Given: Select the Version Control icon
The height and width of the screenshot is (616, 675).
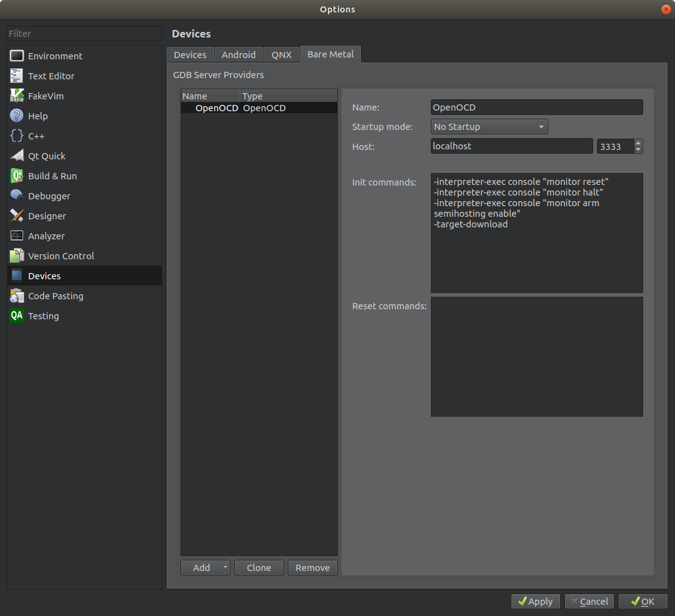Looking at the screenshot, I should coord(17,256).
